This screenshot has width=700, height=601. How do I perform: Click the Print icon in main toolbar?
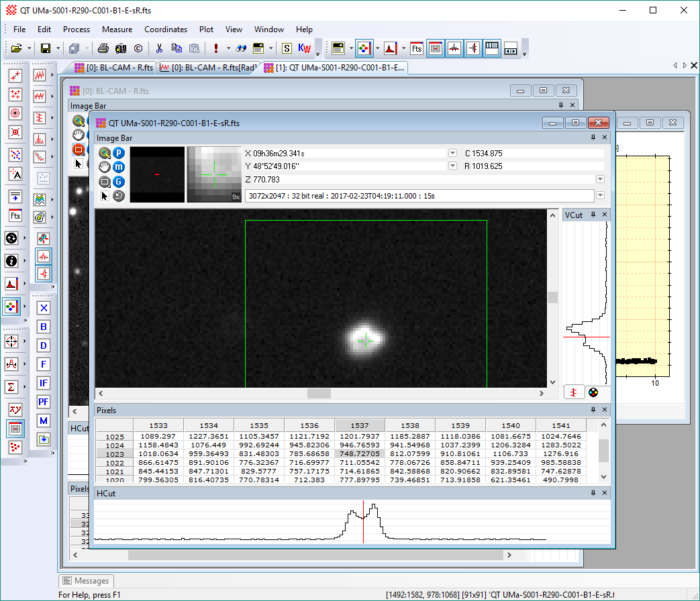[x=103, y=48]
